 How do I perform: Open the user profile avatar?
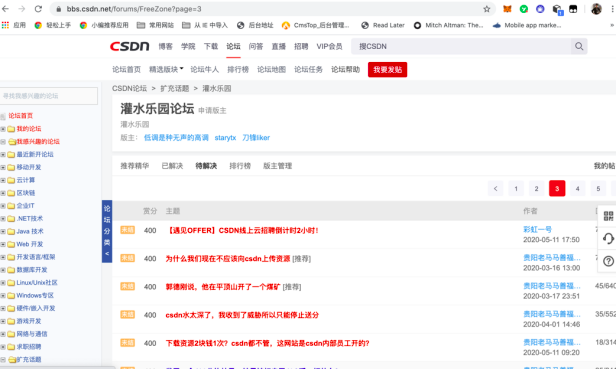click(x=596, y=9)
